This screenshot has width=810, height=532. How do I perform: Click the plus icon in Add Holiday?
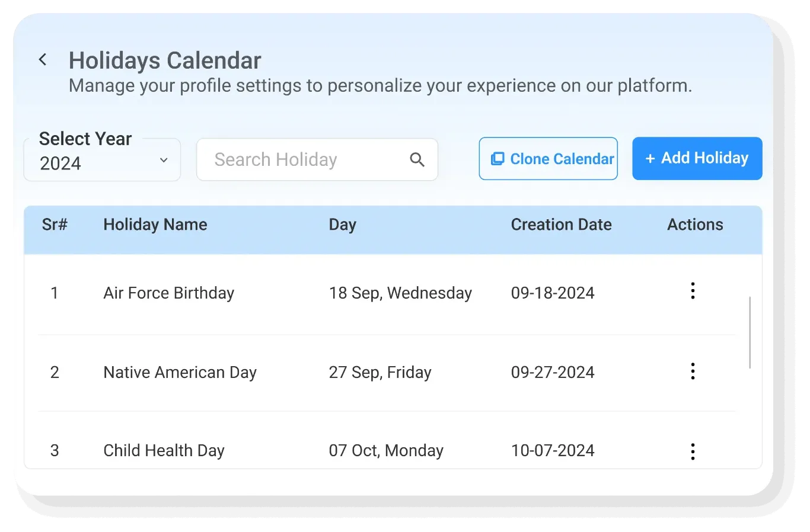tap(650, 159)
